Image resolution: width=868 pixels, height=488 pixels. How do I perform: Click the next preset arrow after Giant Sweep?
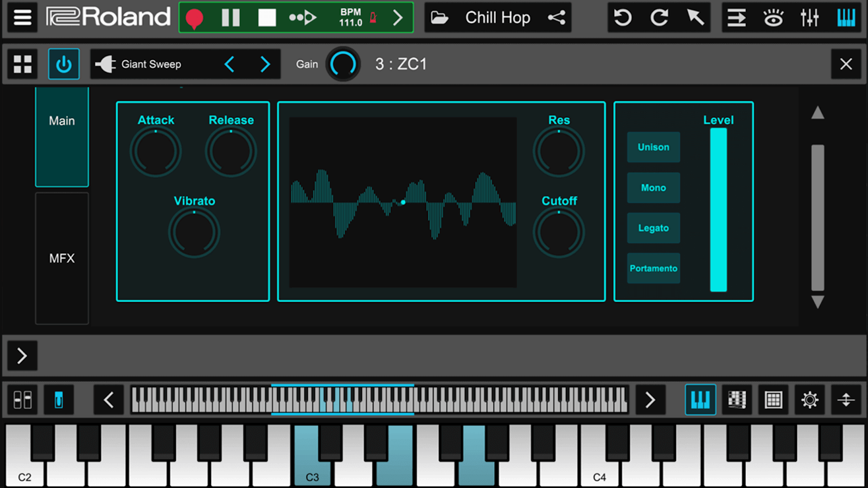pos(265,64)
